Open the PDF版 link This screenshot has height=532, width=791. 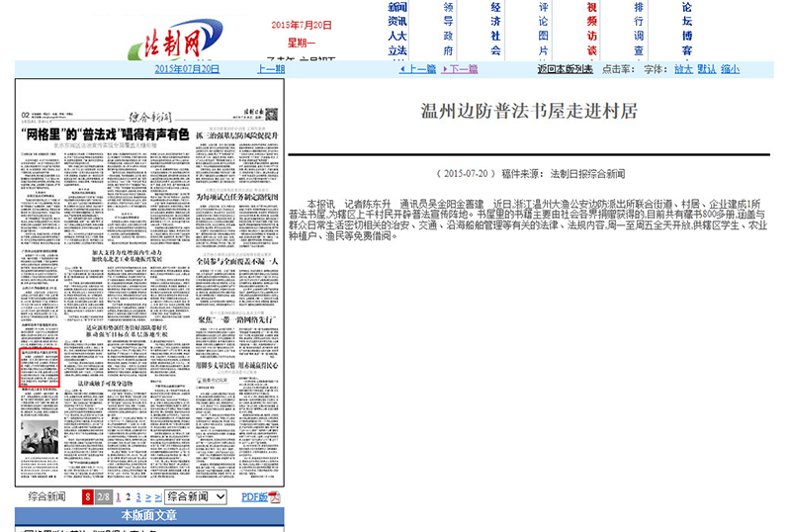click(255, 497)
